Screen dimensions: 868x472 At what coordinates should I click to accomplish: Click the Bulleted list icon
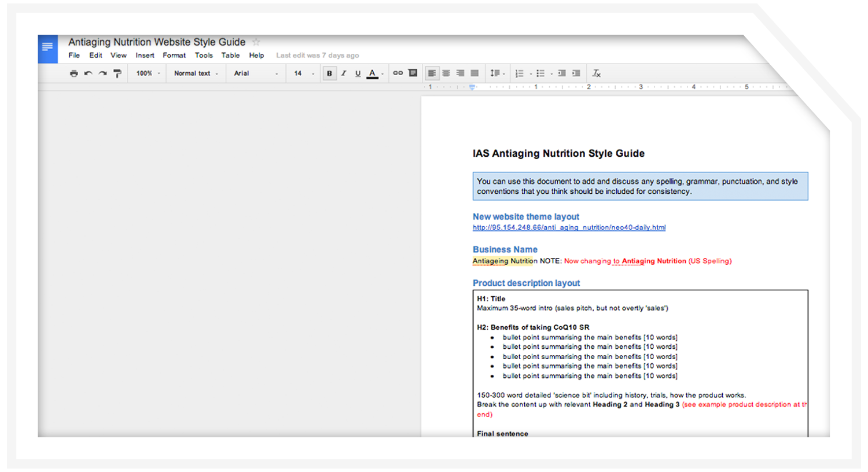coord(540,73)
